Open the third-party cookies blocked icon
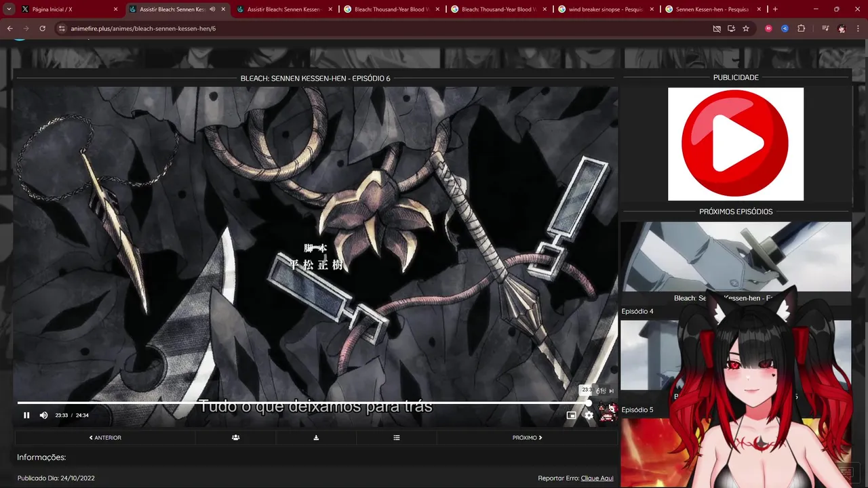This screenshot has width=868, height=488. coord(717,28)
